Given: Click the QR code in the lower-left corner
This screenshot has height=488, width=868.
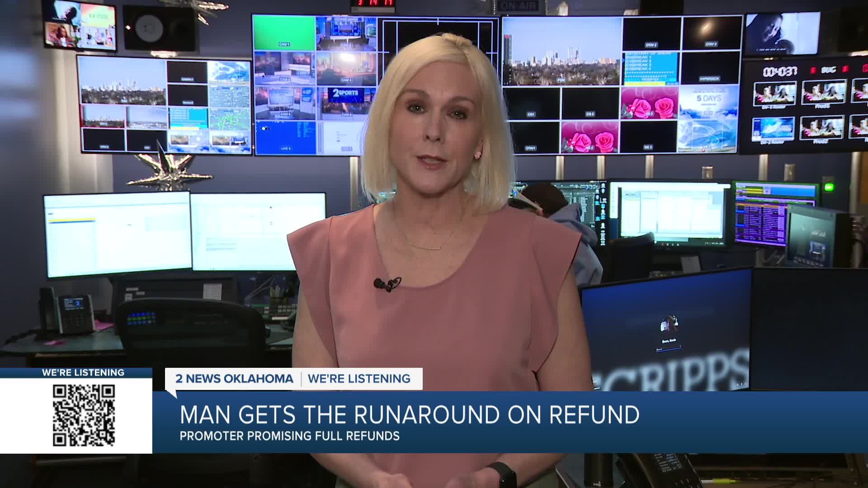Looking at the screenshot, I should (84, 415).
